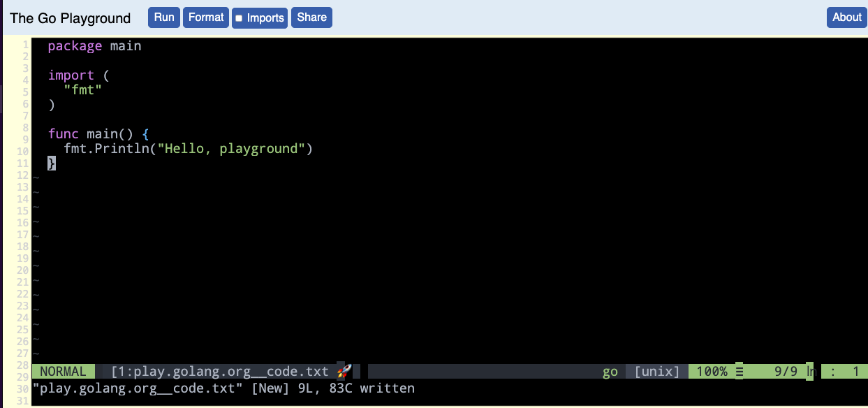Click the Hello, playground string literal
This screenshot has width=868, height=408.
click(232, 148)
